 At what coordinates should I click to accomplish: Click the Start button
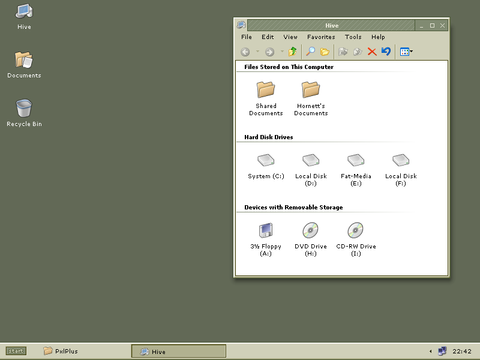[16, 351]
